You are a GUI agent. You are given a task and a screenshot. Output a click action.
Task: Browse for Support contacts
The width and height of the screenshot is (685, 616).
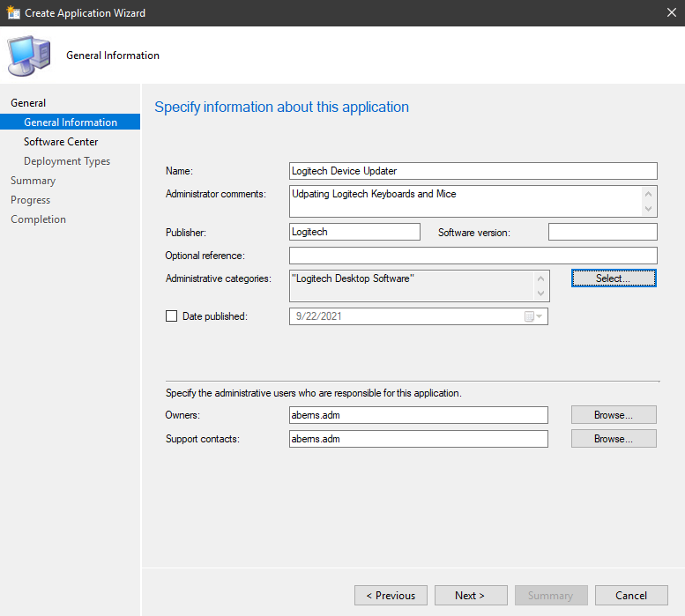[x=614, y=439]
